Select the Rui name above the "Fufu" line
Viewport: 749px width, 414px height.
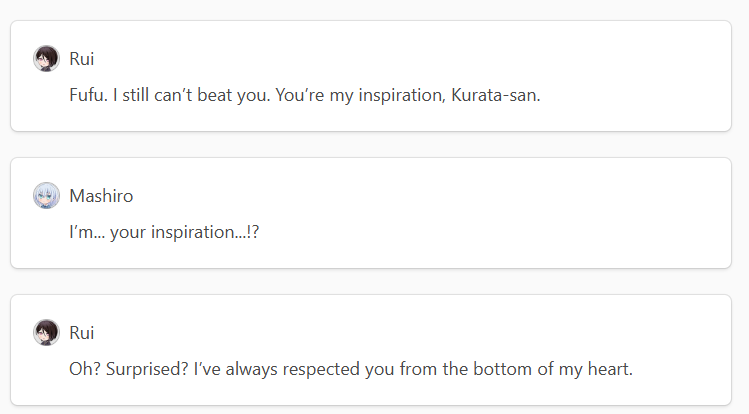(82, 58)
